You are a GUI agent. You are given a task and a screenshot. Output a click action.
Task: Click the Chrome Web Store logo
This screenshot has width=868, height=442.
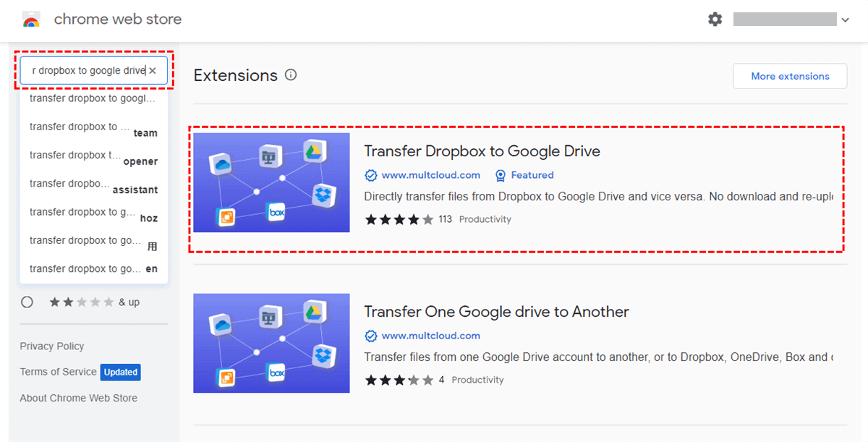click(31, 20)
